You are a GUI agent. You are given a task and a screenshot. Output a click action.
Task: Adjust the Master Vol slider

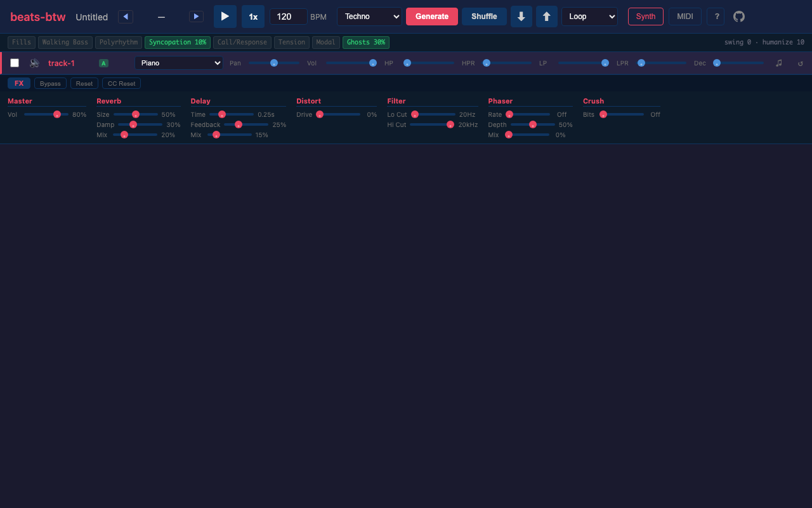(x=56, y=114)
